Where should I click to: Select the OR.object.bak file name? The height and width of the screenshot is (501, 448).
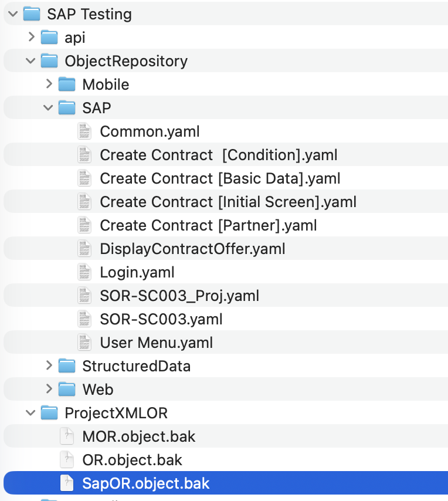132,460
